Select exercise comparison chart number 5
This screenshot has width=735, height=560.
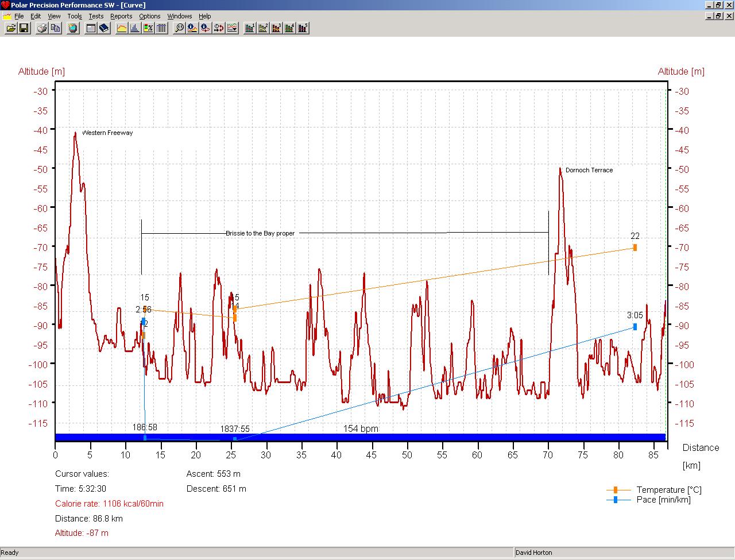pos(303,28)
